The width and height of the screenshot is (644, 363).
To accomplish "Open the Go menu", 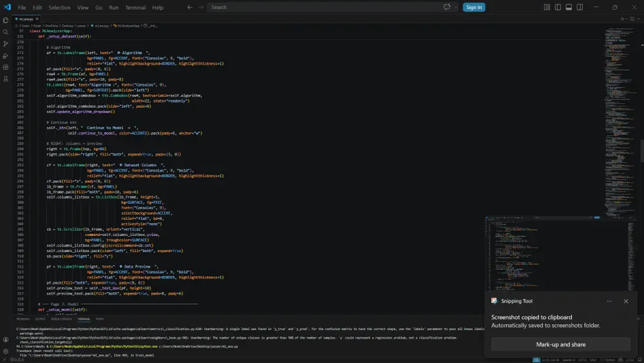I will tap(99, 7).
